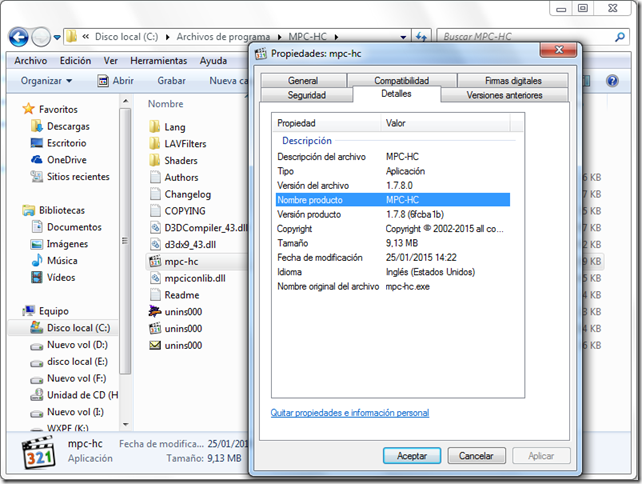Viewport: 642px width, 484px height.
Task: Open the Herramientas menu
Action: coord(158,61)
